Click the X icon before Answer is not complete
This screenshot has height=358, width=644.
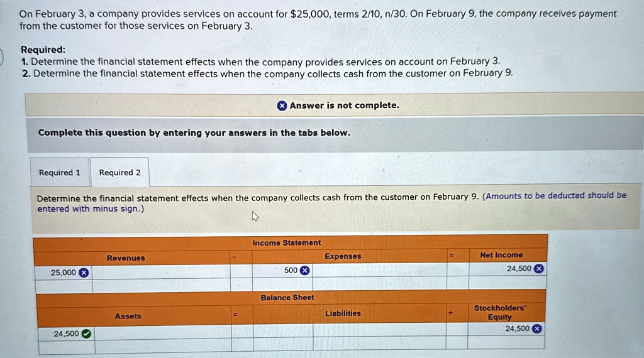282,106
